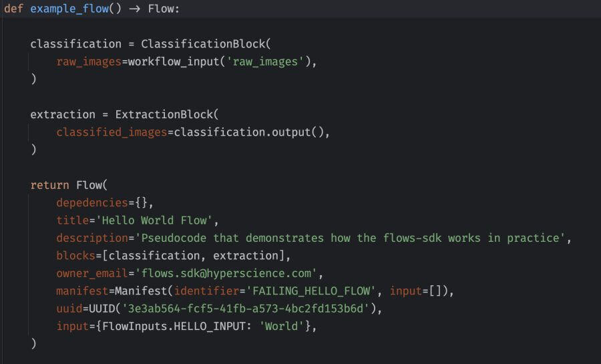601x364 pixels.
Task: Click the 'Hello World Flow' string
Action: pyautogui.click(x=154, y=220)
